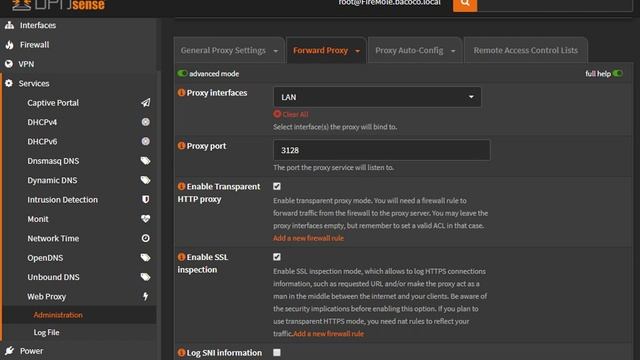Click the Captive Portal paper plane icon
The width and height of the screenshot is (640, 360).
tap(146, 103)
